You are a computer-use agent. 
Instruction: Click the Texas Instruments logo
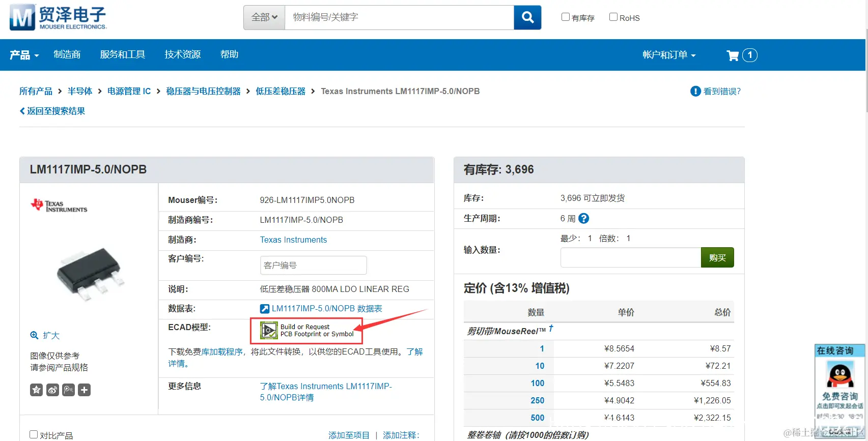(x=59, y=205)
